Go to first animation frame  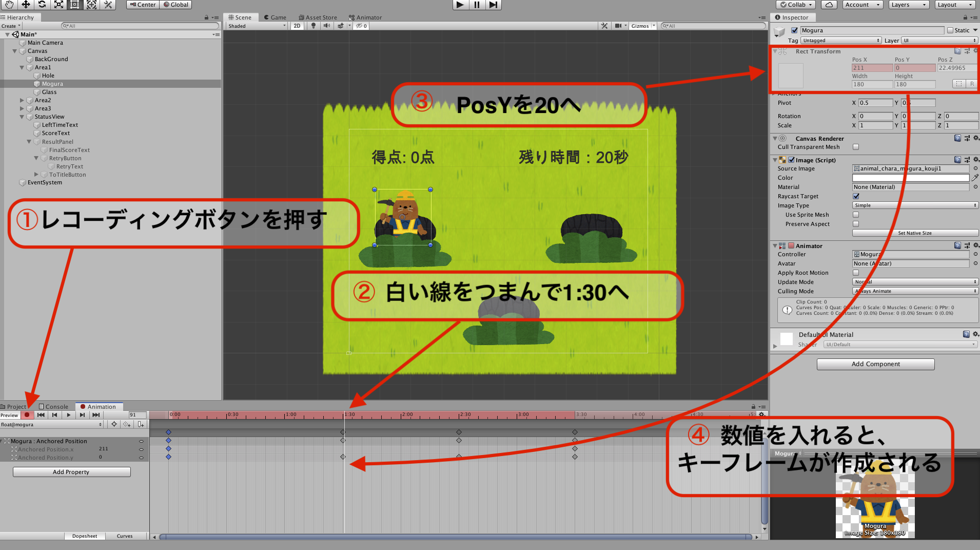tap(41, 415)
